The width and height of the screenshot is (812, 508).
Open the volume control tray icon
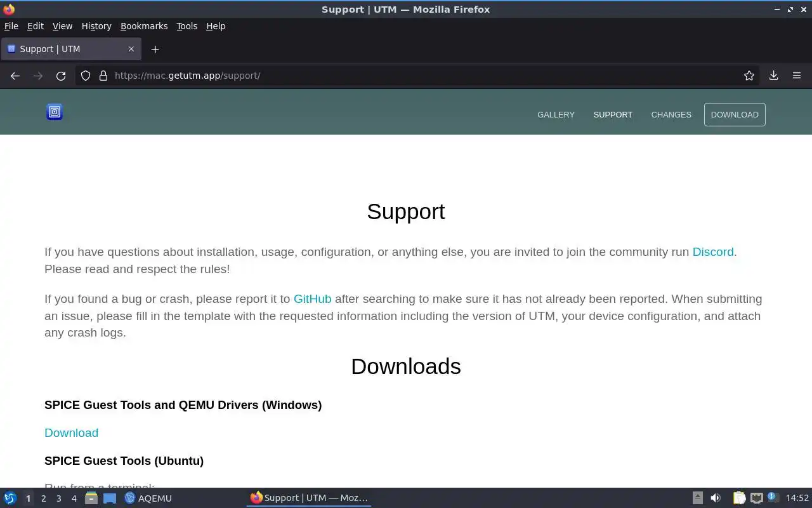[716, 498]
